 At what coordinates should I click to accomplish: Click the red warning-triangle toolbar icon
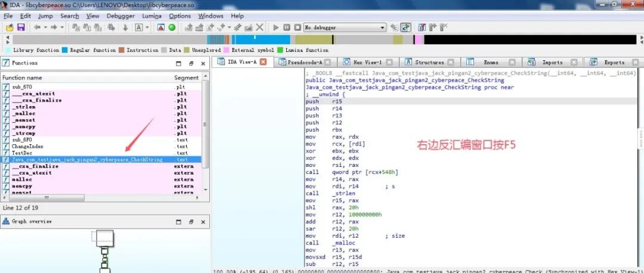pyautogui.click(x=161, y=27)
